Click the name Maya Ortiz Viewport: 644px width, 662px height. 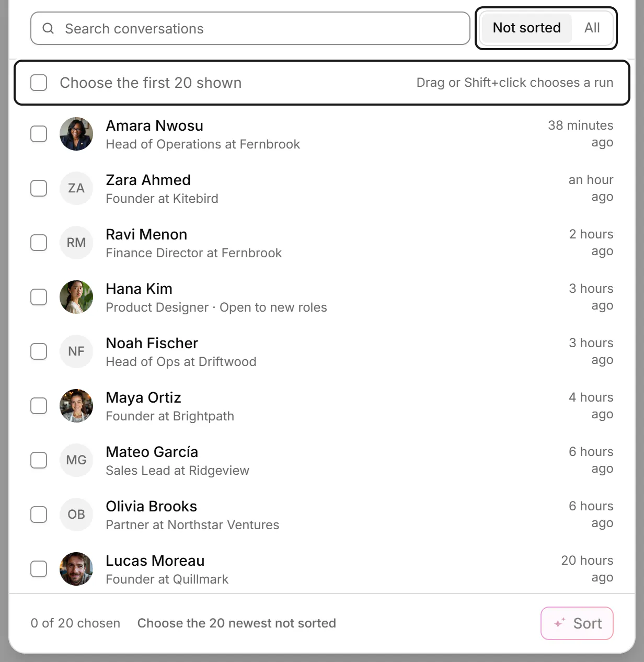click(143, 397)
